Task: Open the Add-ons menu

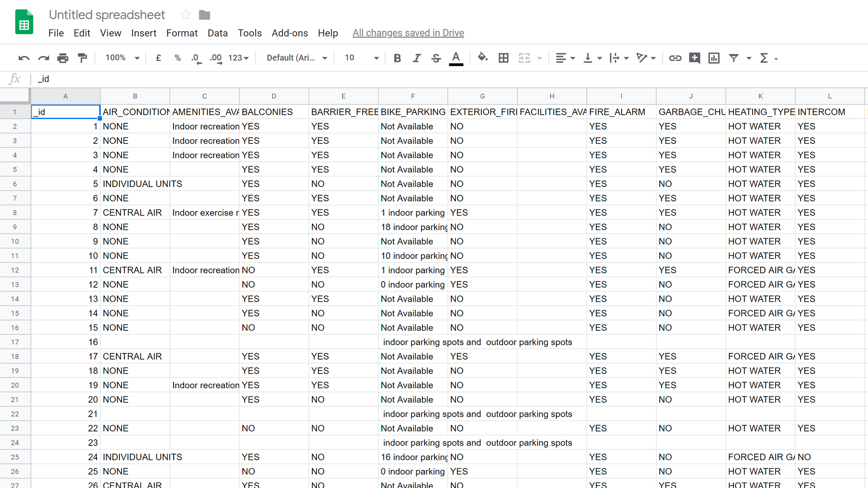Action: pos(290,33)
